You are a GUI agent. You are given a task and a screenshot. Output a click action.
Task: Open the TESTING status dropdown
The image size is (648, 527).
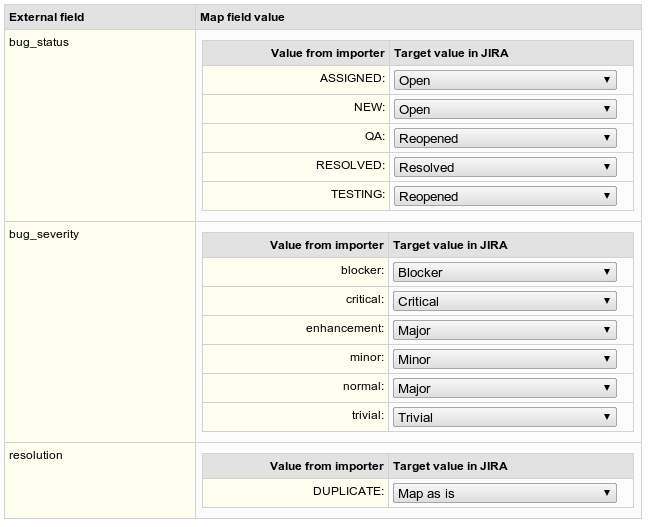point(505,196)
